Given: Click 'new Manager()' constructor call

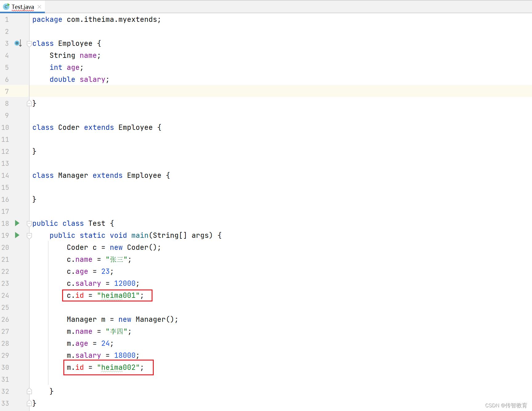Looking at the screenshot, I should coord(146,319).
